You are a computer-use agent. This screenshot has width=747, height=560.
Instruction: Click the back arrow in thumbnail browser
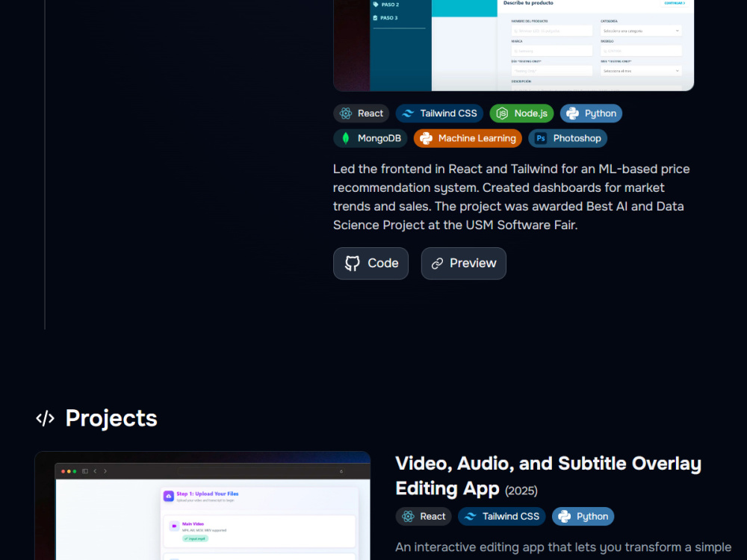click(96, 471)
